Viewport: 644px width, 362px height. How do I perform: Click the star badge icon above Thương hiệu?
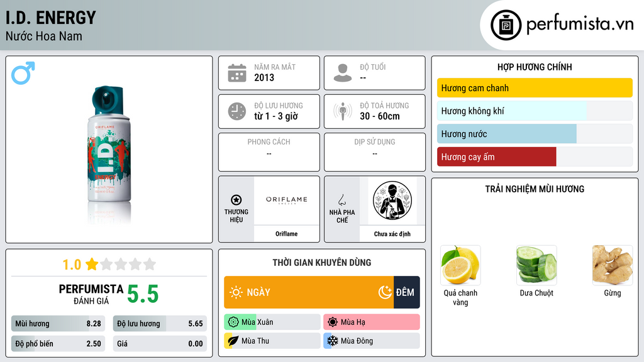click(x=236, y=200)
